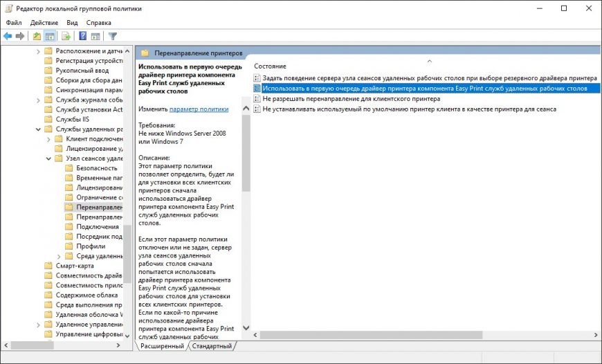Click the Up one level folder icon

[x=37, y=36]
